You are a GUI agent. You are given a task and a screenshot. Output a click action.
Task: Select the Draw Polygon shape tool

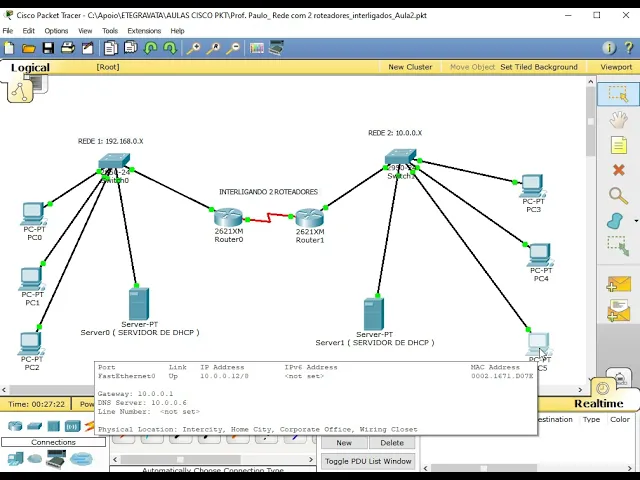[616, 221]
